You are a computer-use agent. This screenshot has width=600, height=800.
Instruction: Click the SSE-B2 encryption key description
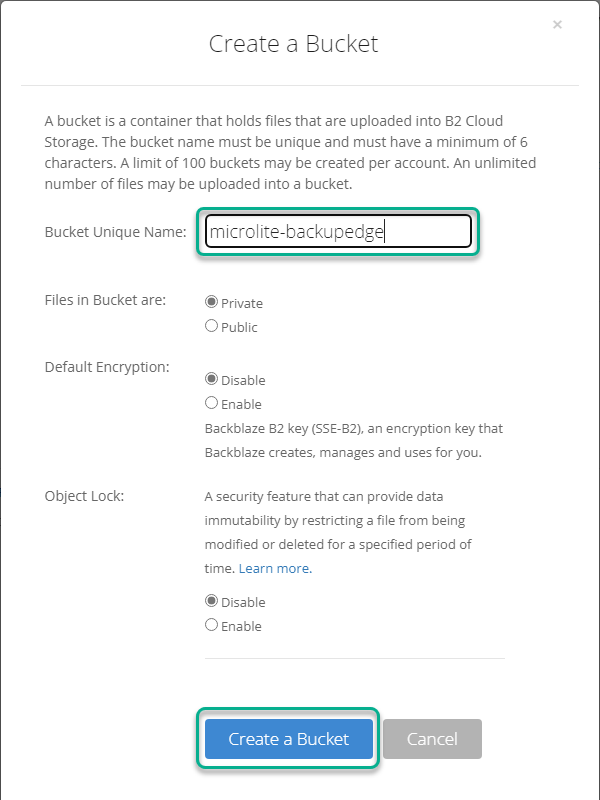pos(354,440)
